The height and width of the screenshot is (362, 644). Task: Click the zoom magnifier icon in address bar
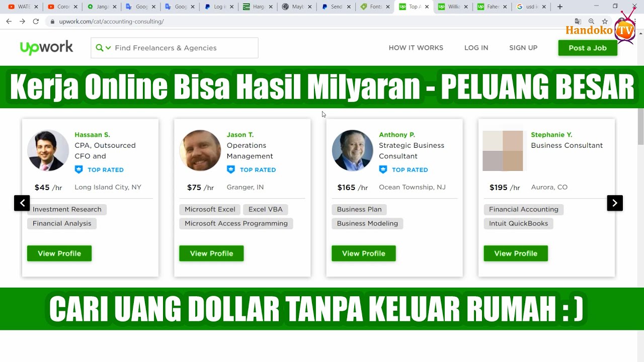[x=591, y=22]
